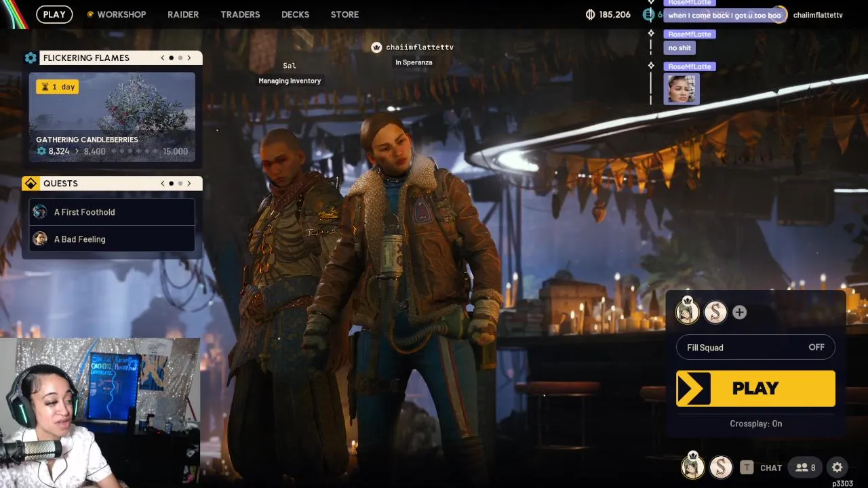The image size is (868, 488).
Task: Click the teal secondary currency icon
Action: (648, 14)
